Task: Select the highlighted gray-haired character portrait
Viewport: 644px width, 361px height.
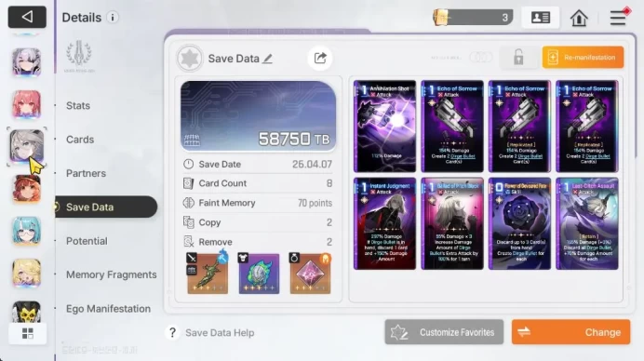Action: click(x=27, y=146)
